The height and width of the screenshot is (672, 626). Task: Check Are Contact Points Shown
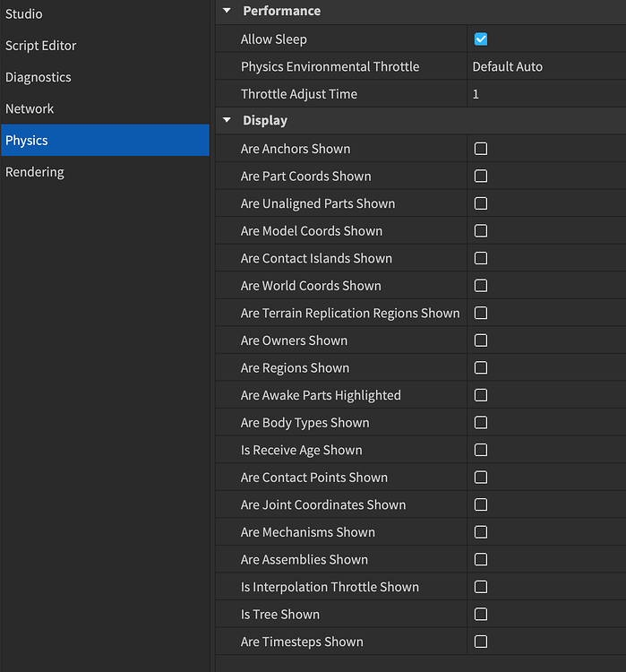tap(481, 478)
